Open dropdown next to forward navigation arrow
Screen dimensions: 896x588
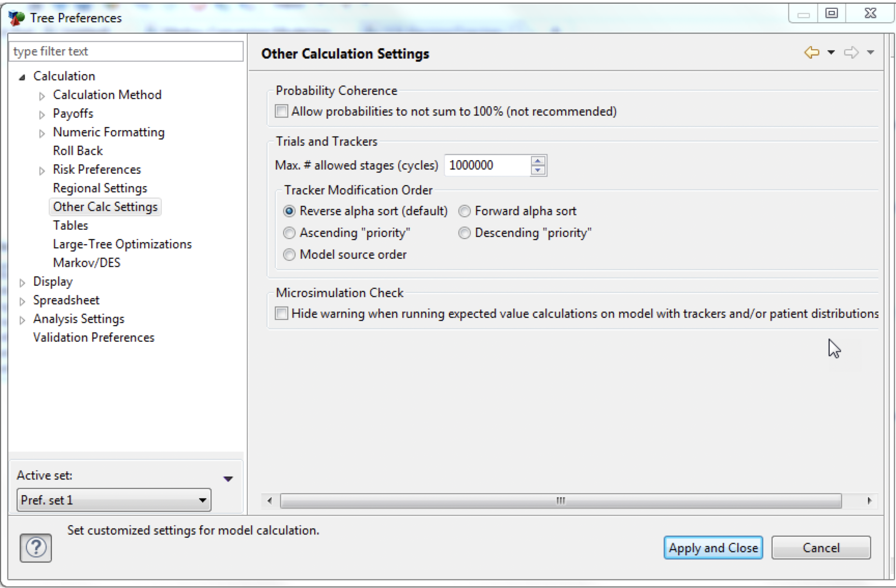coord(872,52)
